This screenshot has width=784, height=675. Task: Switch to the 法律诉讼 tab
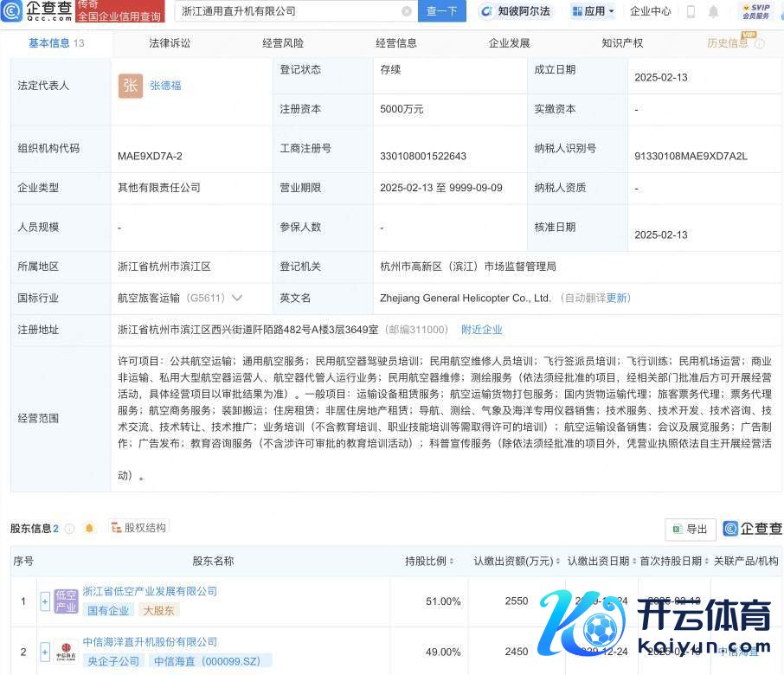click(x=170, y=43)
